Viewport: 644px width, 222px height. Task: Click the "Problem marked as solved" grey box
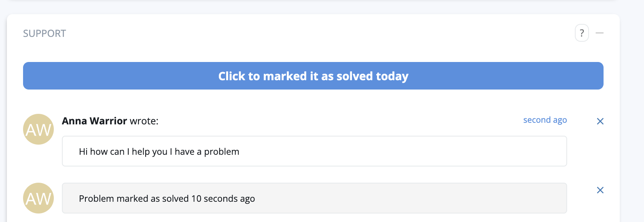314,198
